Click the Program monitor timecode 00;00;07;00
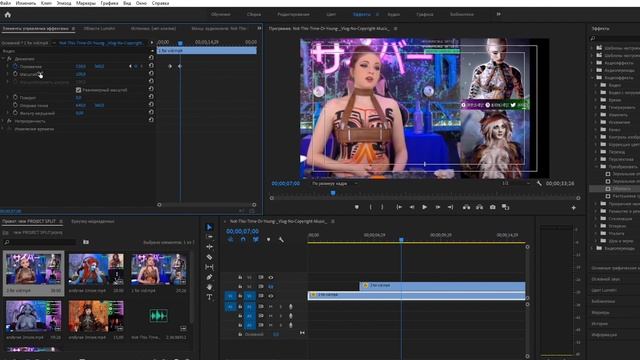This screenshot has width=640, height=360. (286, 184)
